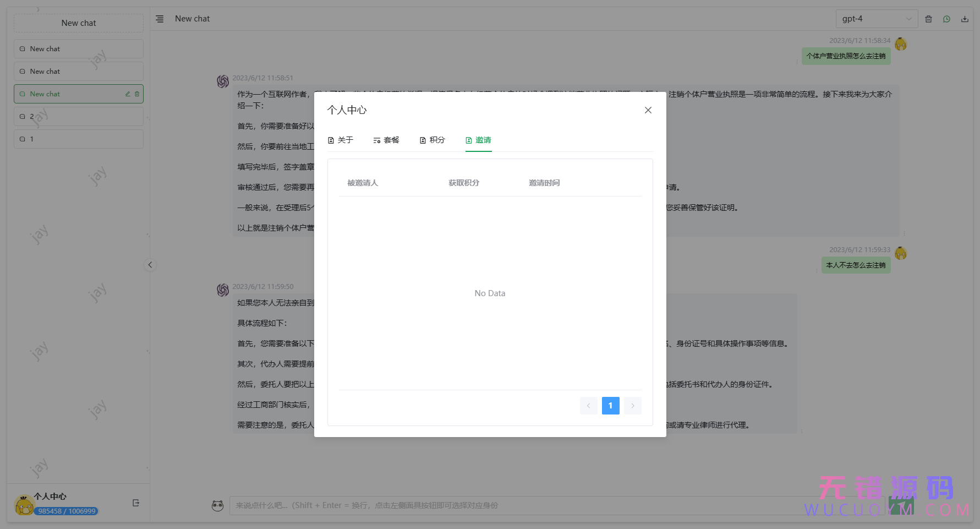Log out using the exit icon near 个人中心

click(135, 503)
